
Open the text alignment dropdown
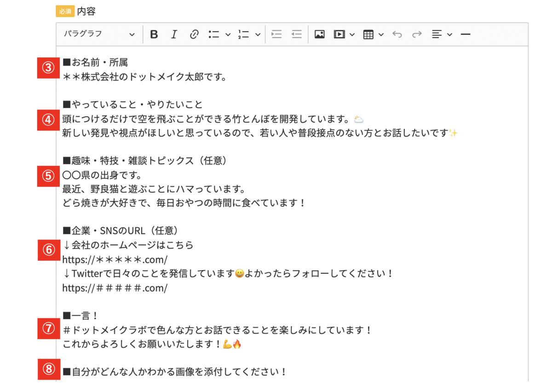(442, 34)
